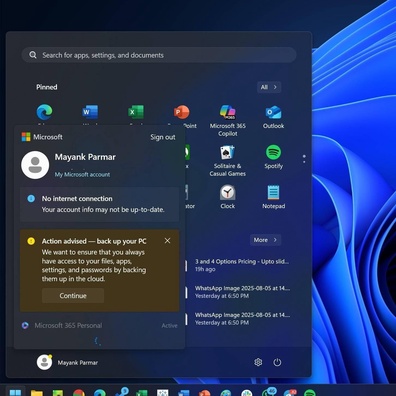Open the Mayank Parmar user profile button
396x396 pixels.
point(68,362)
